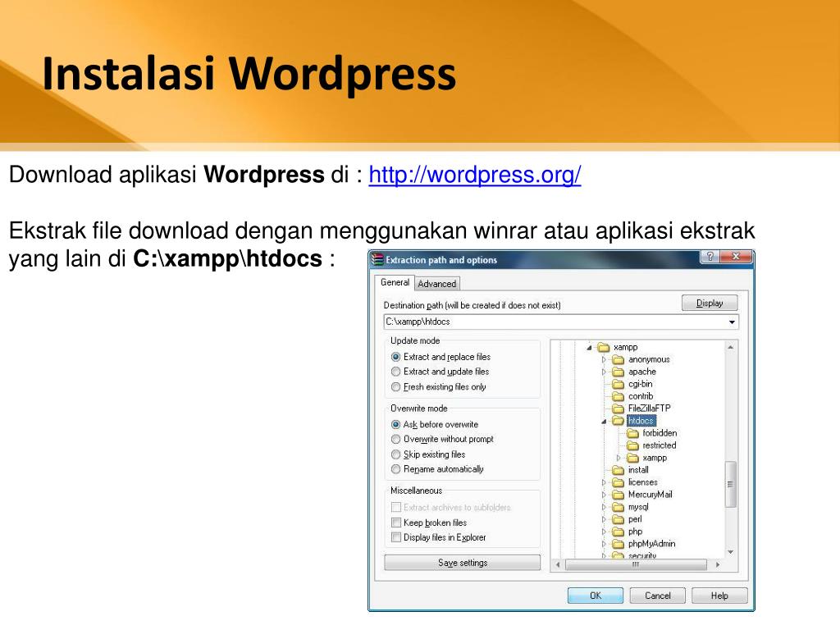This screenshot has height=630, width=840.
Task: Click the Help button
Action: coord(719,596)
